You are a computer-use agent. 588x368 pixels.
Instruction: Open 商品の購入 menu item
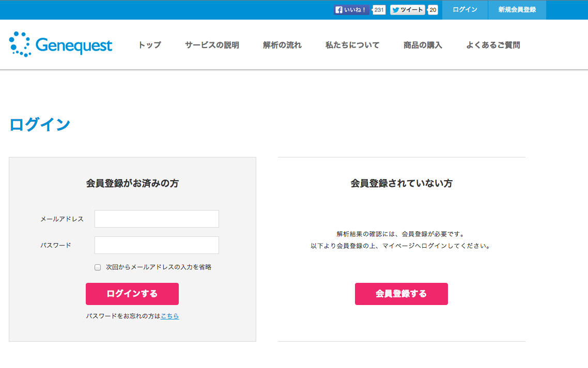(423, 45)
